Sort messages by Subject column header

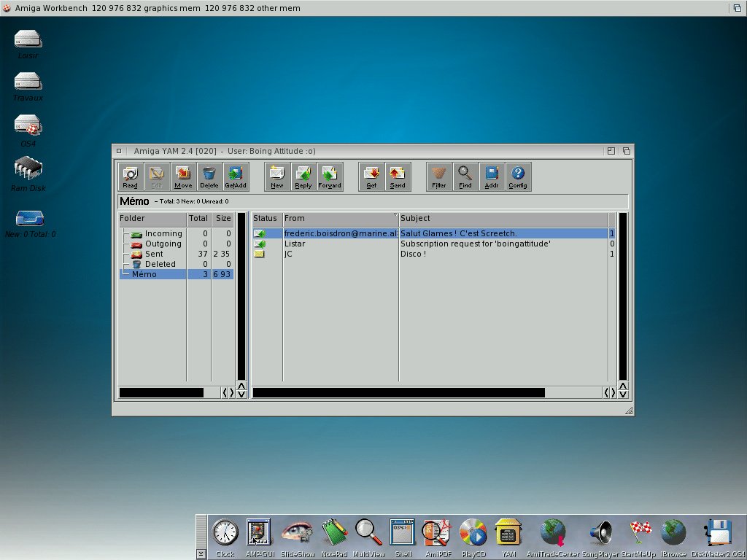point(503,219)
